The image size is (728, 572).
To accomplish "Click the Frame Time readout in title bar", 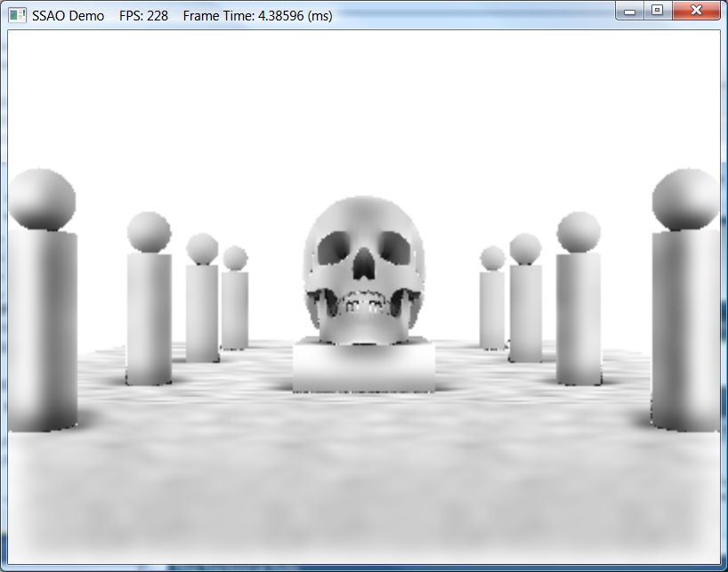I will 257,16.
